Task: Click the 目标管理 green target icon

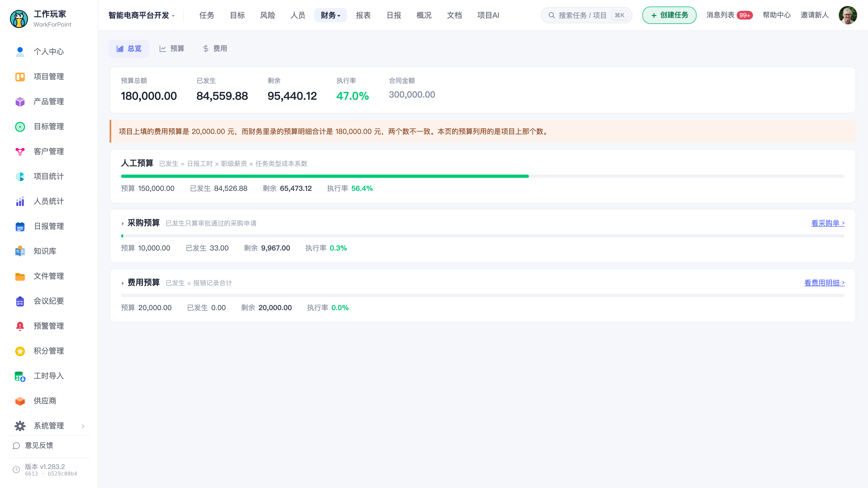Action: pos(20,127)
